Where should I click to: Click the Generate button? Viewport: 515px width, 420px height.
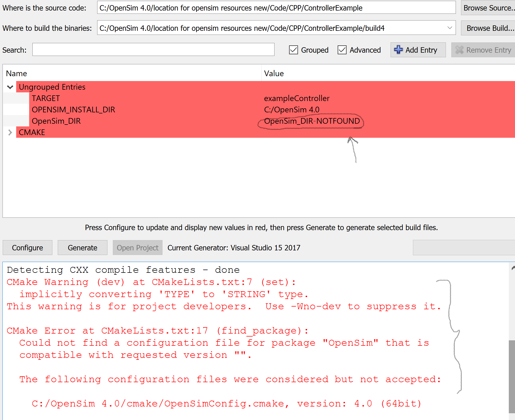pos(83,248)
